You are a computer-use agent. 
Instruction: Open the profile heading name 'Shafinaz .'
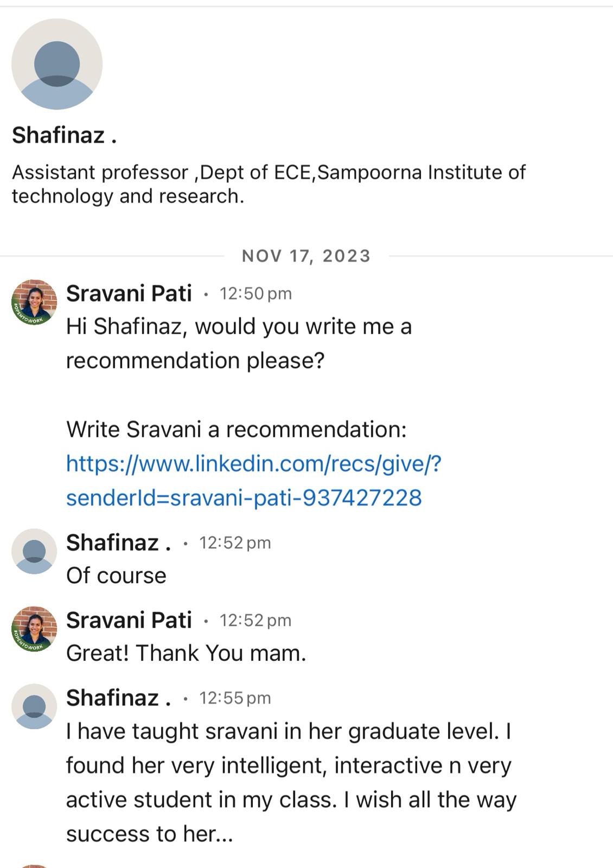coord(65,135)
